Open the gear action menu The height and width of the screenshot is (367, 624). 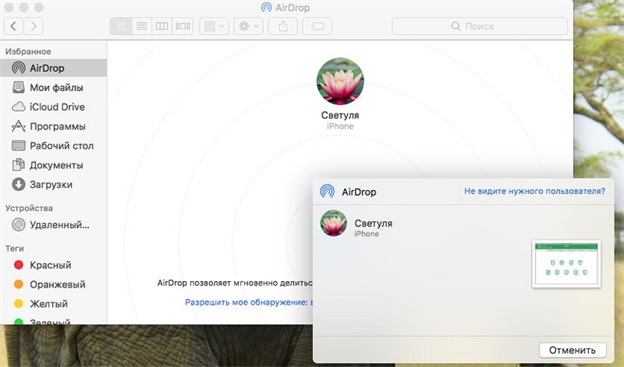(x=248, y=26)
